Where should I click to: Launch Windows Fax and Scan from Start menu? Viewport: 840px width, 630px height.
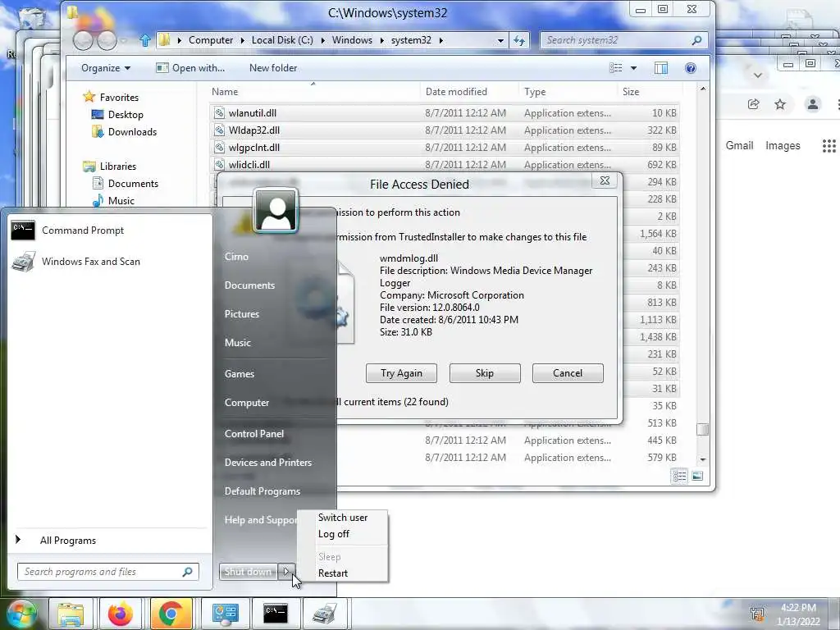pyautogui.click(x=76, y=262)
